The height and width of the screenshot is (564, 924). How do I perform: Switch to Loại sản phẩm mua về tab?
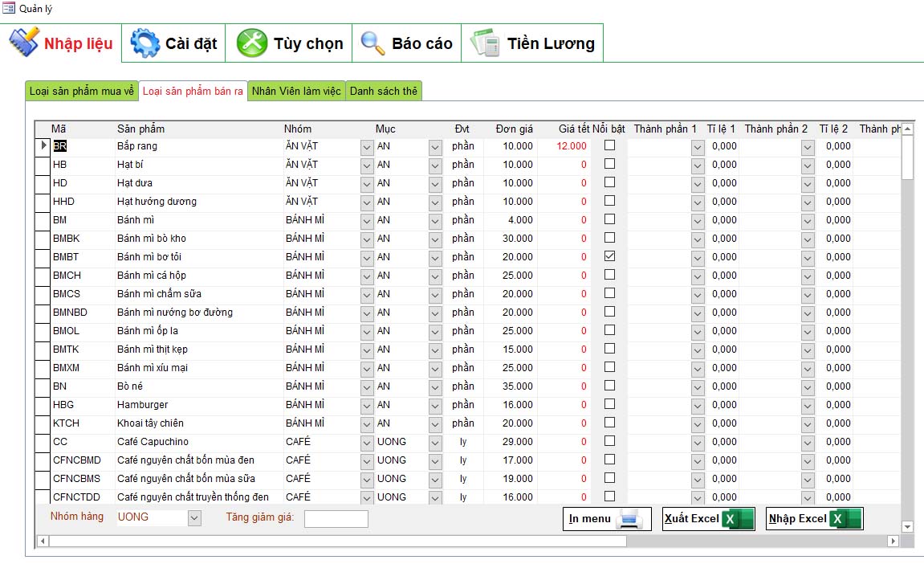coord(82,91)
